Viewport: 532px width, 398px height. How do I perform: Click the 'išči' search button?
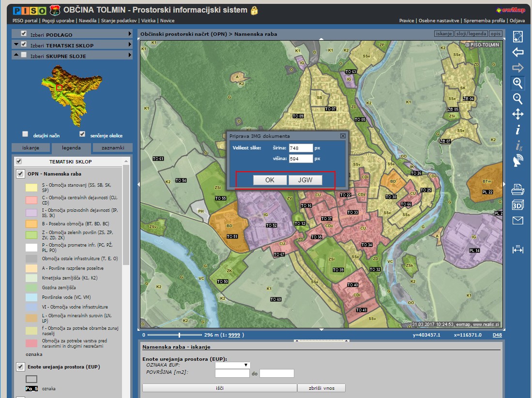pyautogui.click(x=219, y=388)
